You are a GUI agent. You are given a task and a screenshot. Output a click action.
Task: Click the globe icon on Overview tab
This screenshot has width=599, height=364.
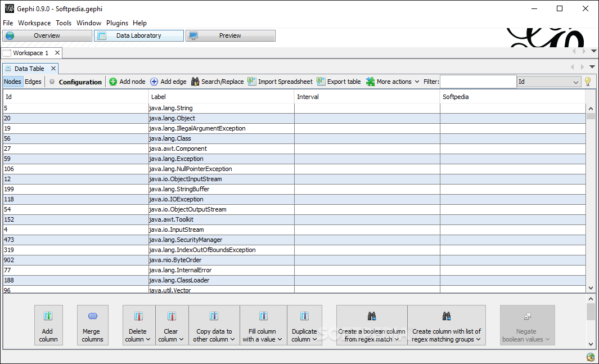[10, 35]
